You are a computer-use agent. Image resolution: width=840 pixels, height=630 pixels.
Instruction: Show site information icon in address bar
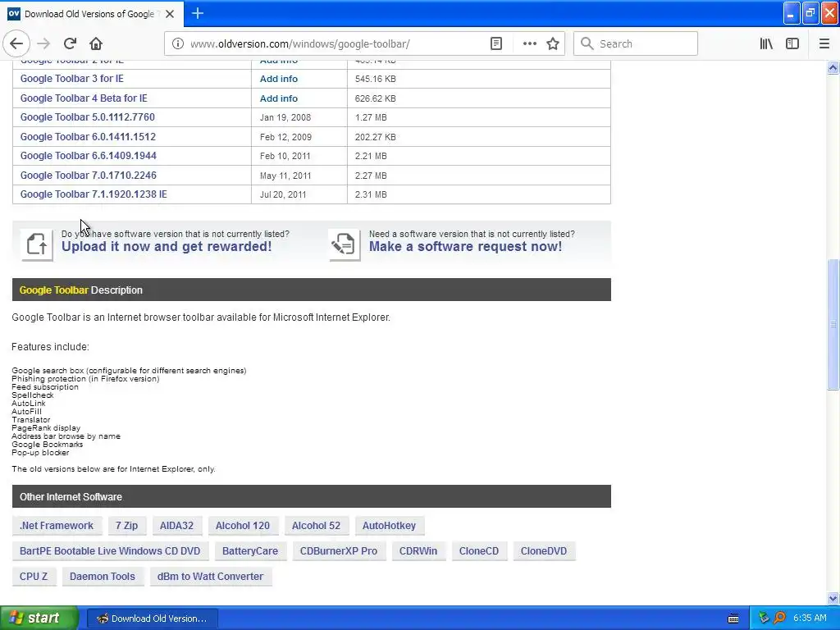coord(177,43)
